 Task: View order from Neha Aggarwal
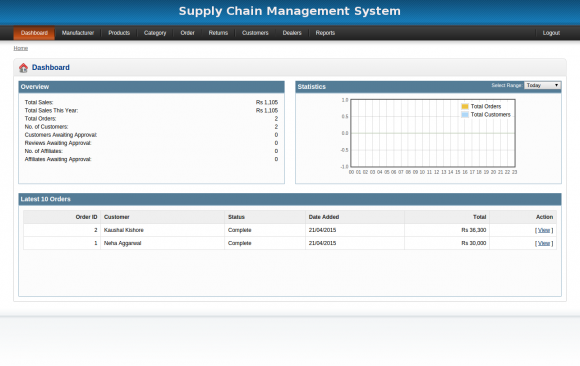[544, 243]
